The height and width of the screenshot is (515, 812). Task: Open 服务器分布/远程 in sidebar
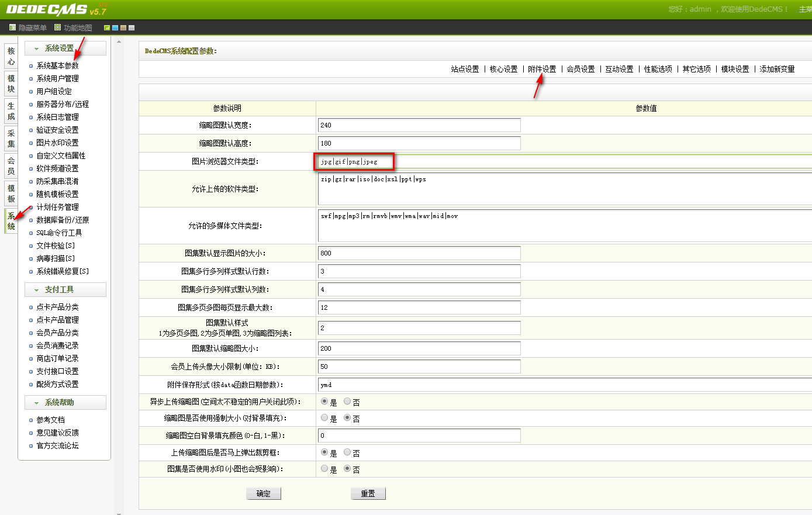click(63, 104)
